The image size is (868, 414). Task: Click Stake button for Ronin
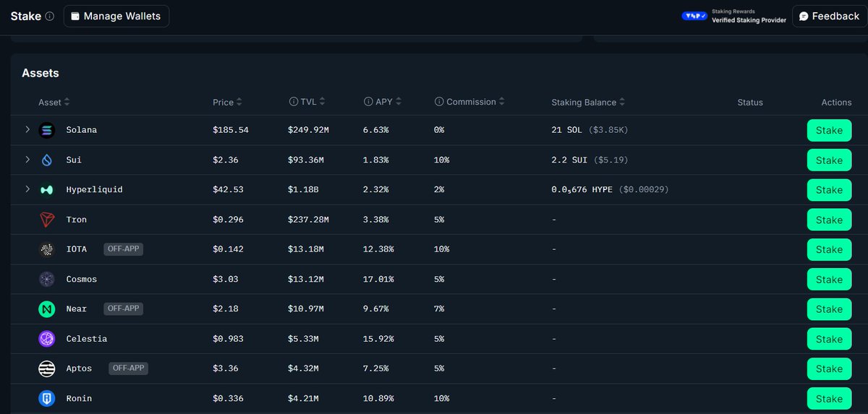(x=829, y=398)
